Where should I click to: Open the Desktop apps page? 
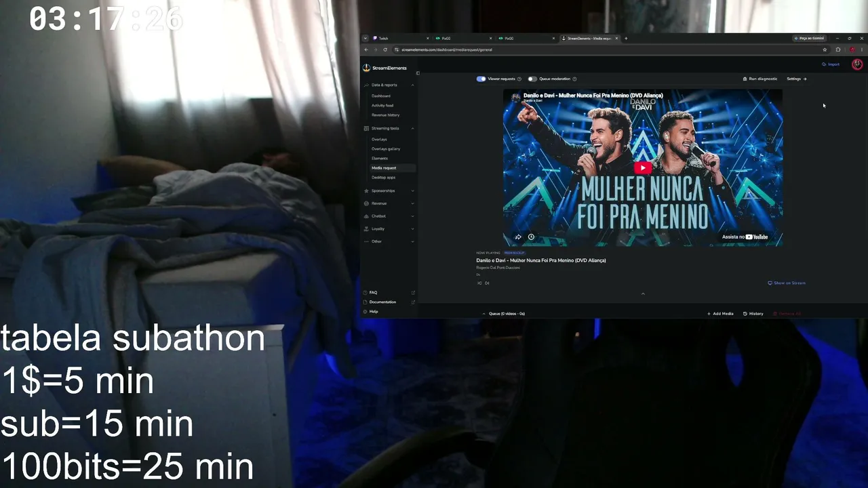point(383,177)
